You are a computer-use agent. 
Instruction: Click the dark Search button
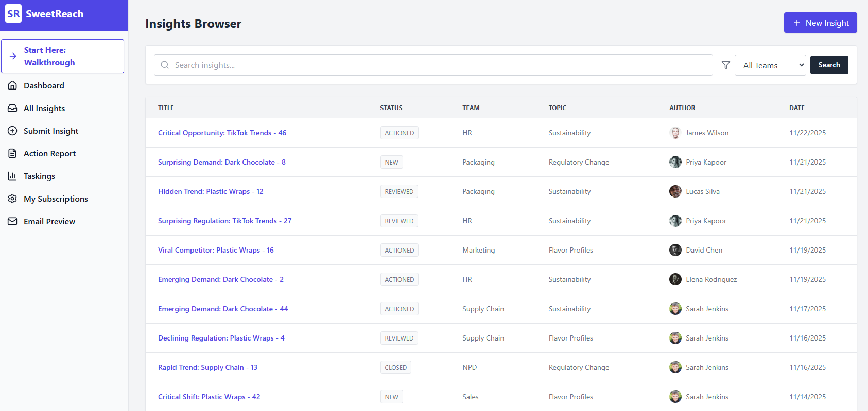point(829,65)
